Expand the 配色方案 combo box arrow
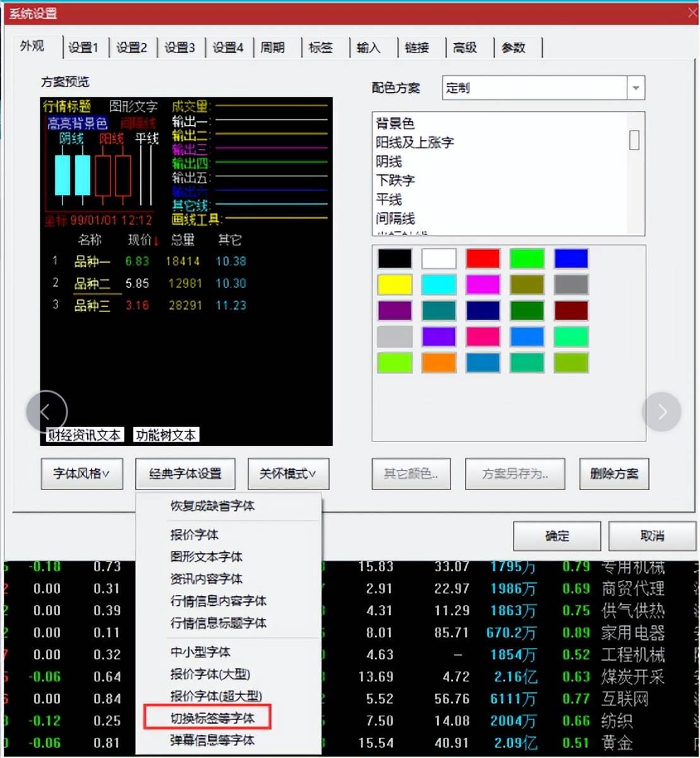This screenshot has height=758, width=700. click(x=636, y=88)
